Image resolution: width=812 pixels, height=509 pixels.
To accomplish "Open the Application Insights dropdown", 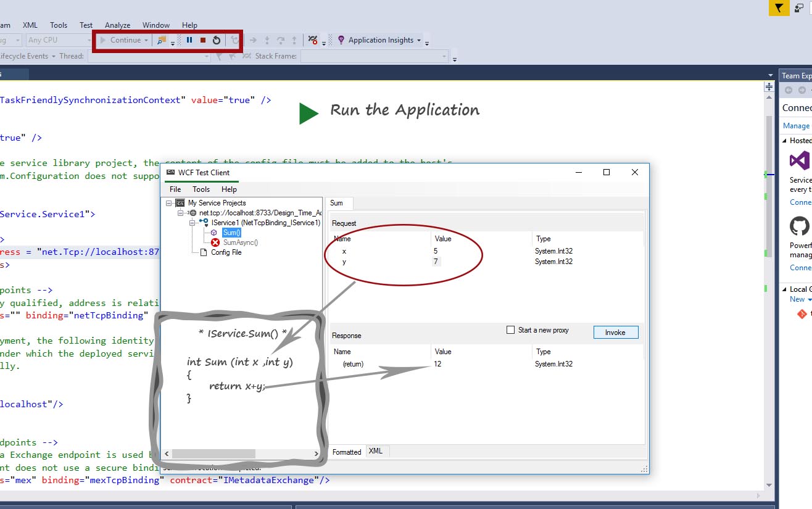I will pyautogui.click(x=419, y=41).
